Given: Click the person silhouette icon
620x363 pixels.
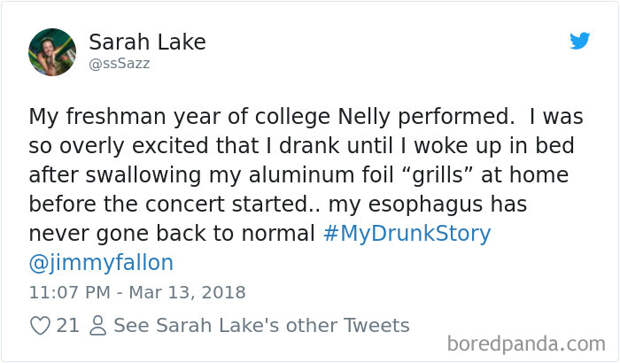Looking at the screenshot, I should (x=98, y=325).
